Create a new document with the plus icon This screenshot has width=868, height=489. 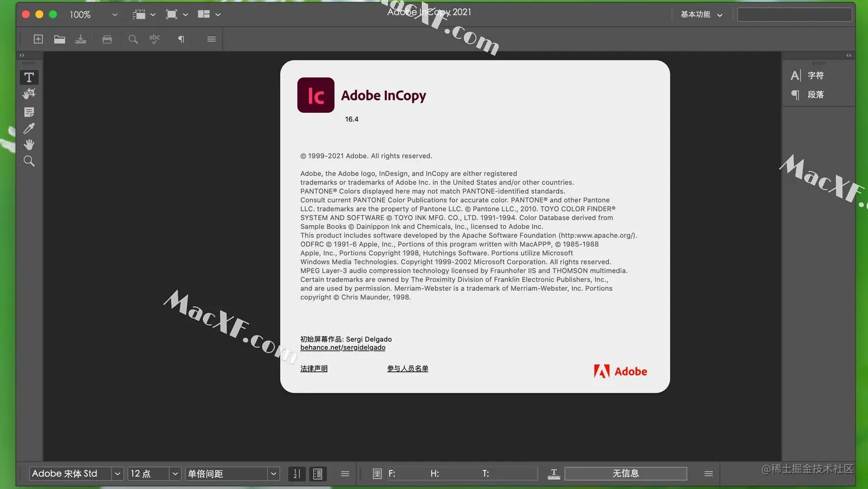click(x=38, y=39)
